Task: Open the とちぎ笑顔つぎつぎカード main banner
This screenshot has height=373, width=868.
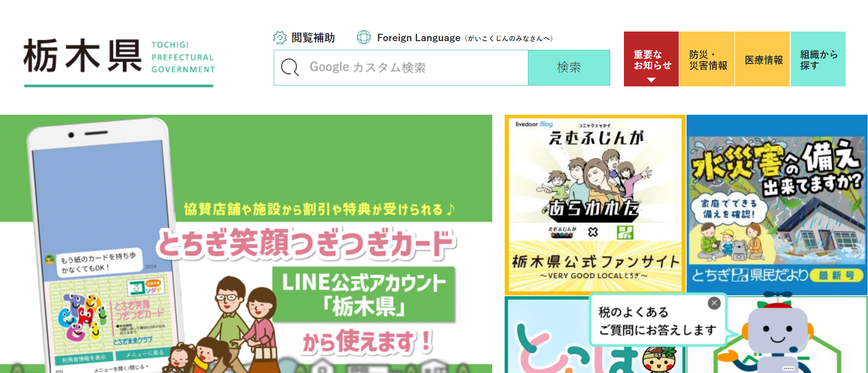Action: tap(246, 244)
